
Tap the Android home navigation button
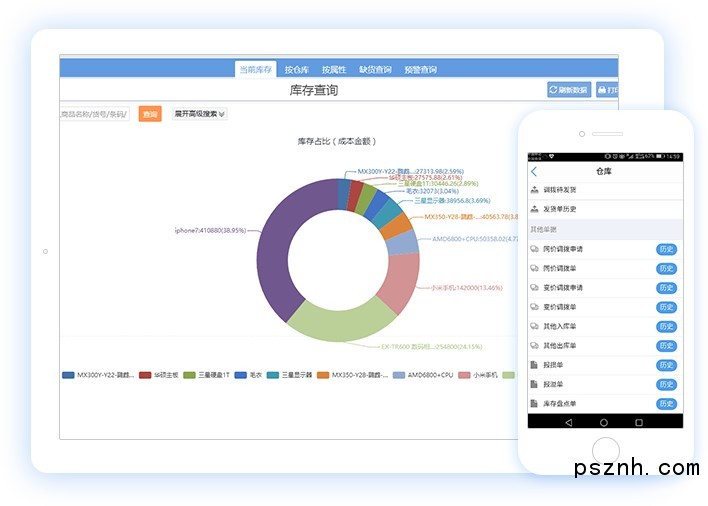[x=603, y=423]
